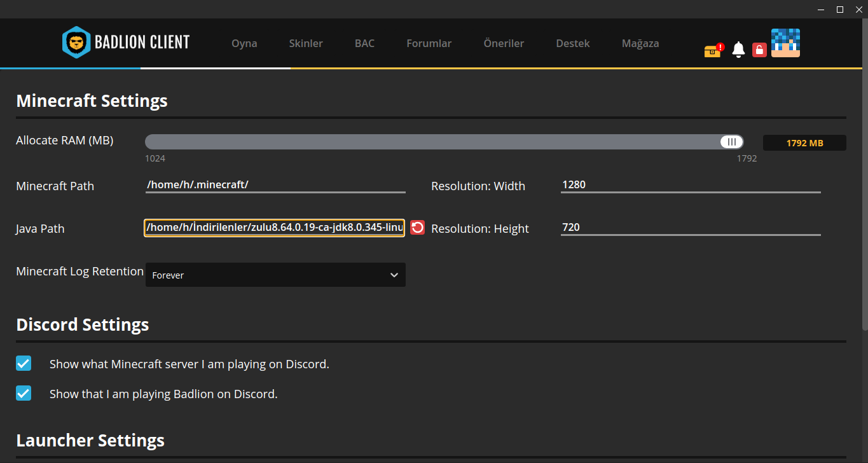Switch to the BAC tab
The width and height of the screenshot is (868, 463).
(x=364, y=43)
